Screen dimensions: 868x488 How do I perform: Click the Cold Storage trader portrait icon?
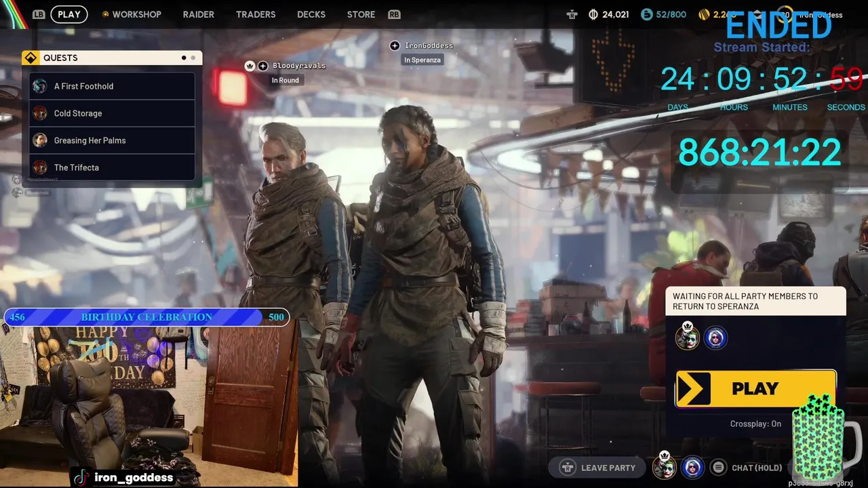point(40,113)
